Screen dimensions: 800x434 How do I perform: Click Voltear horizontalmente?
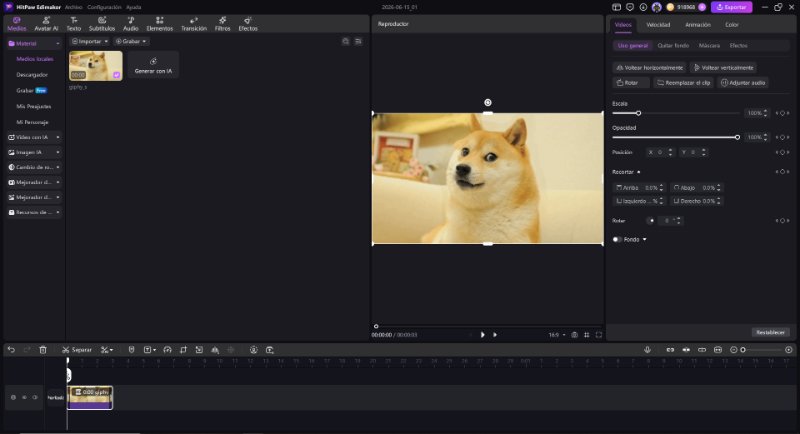(649, 67)
